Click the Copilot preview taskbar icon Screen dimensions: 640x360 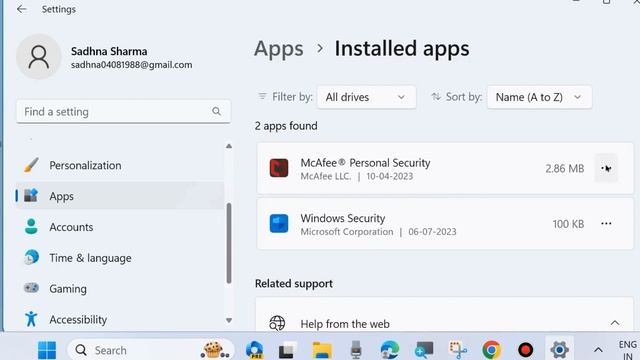[x=255, y=350]
